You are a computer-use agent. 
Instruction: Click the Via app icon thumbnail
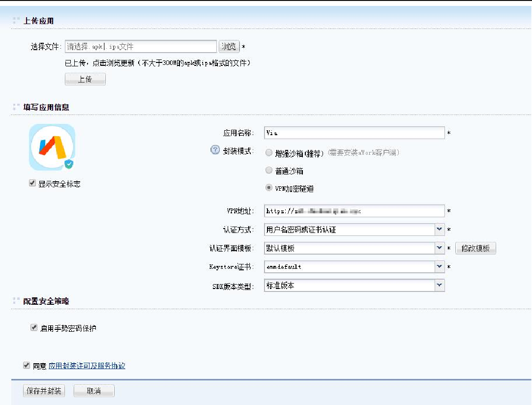tap(52, 147)
